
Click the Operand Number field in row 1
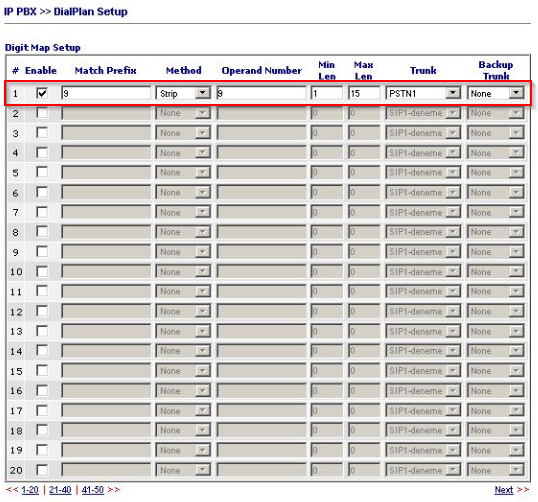(261, 93)
